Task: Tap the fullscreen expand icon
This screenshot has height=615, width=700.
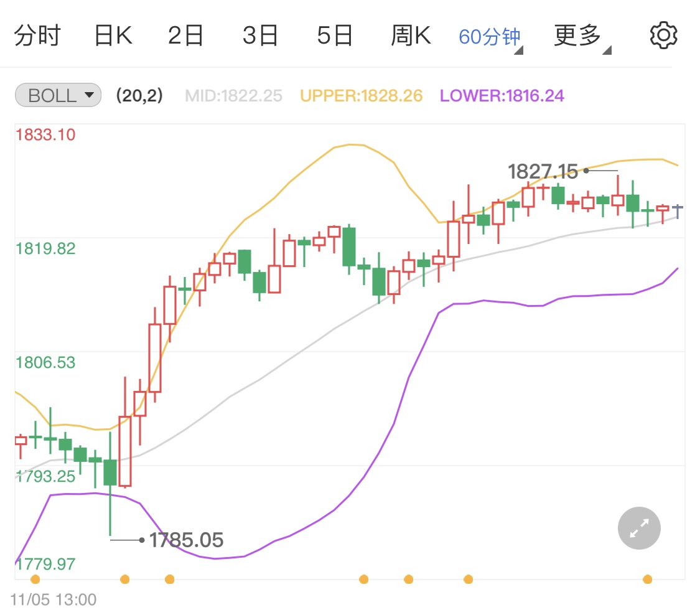Action: [638, 528]
